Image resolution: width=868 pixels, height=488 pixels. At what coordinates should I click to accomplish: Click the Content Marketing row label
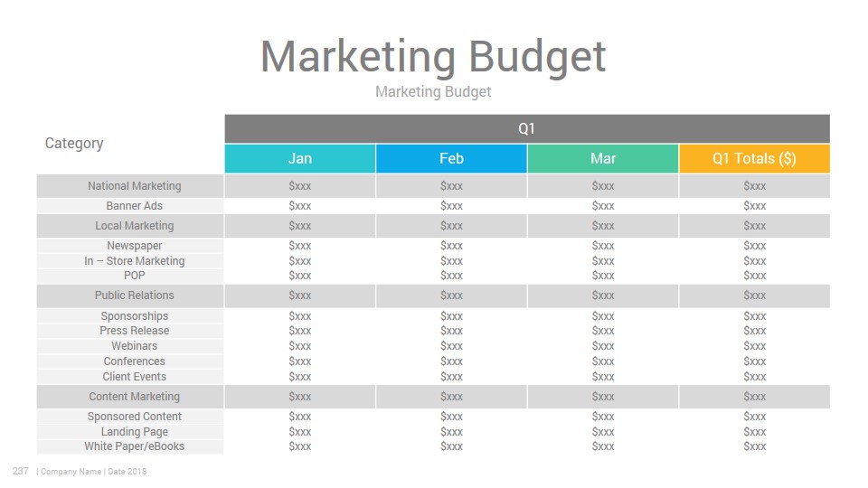point(135,397)
